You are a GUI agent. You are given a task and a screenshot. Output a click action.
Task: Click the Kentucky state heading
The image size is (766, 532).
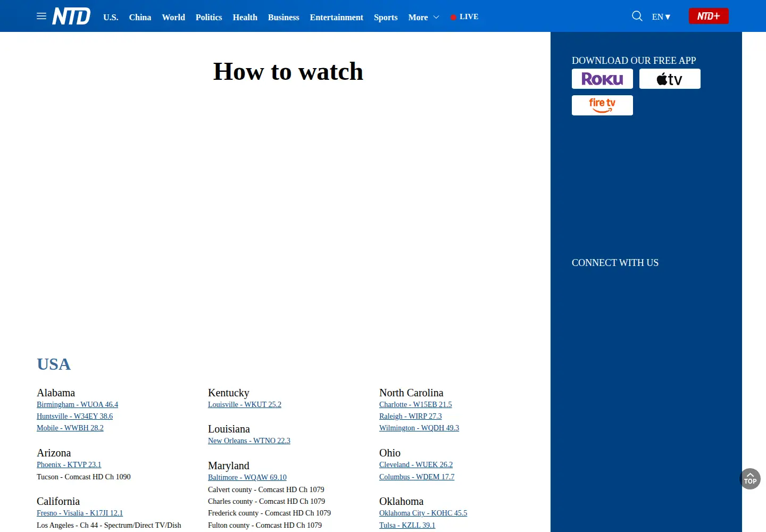pos(229,393)
